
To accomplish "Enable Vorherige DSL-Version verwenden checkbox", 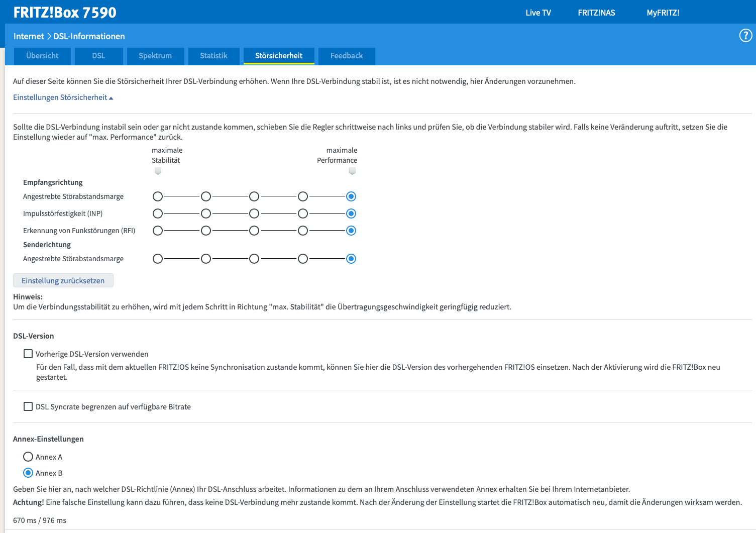I will tap(28, 354).
